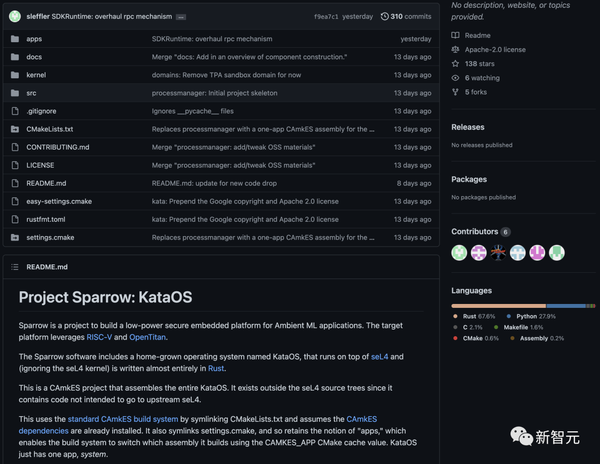Image resolution: width=600 pixels, height=464 pixels.
Task: Click the Apache-2.0 license scale icon
Action: [456, 49]
